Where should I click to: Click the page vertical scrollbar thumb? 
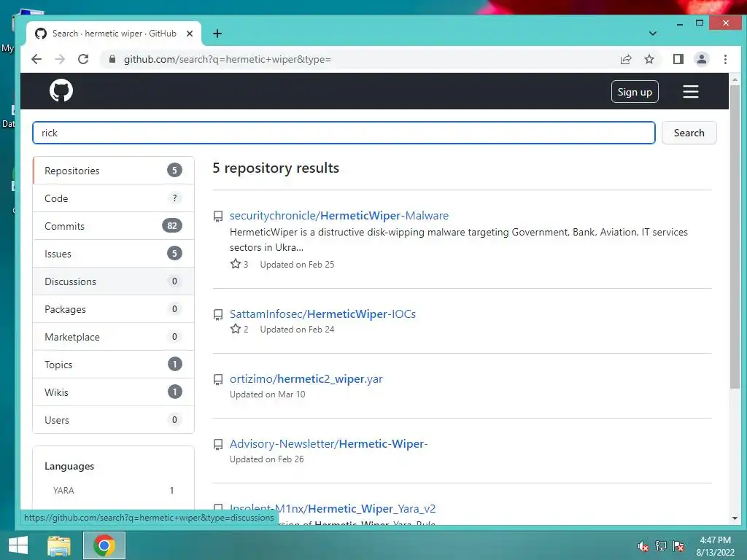point(734,237)
